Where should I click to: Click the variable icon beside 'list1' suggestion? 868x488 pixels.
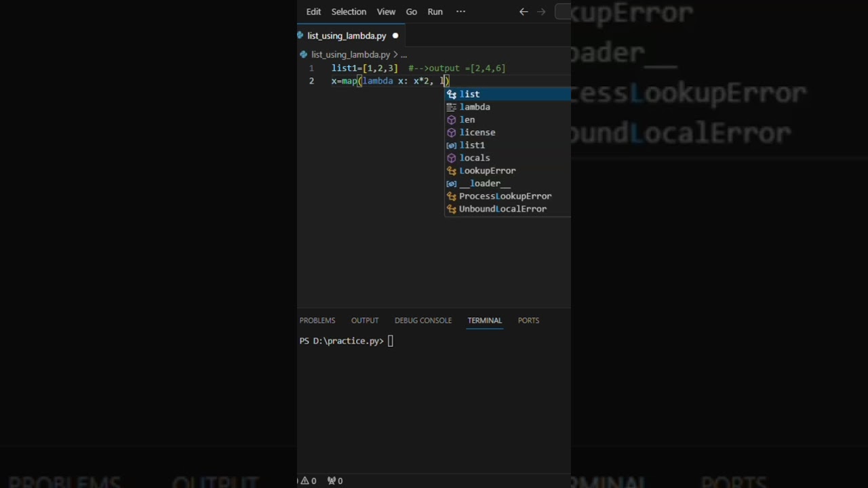452,145
